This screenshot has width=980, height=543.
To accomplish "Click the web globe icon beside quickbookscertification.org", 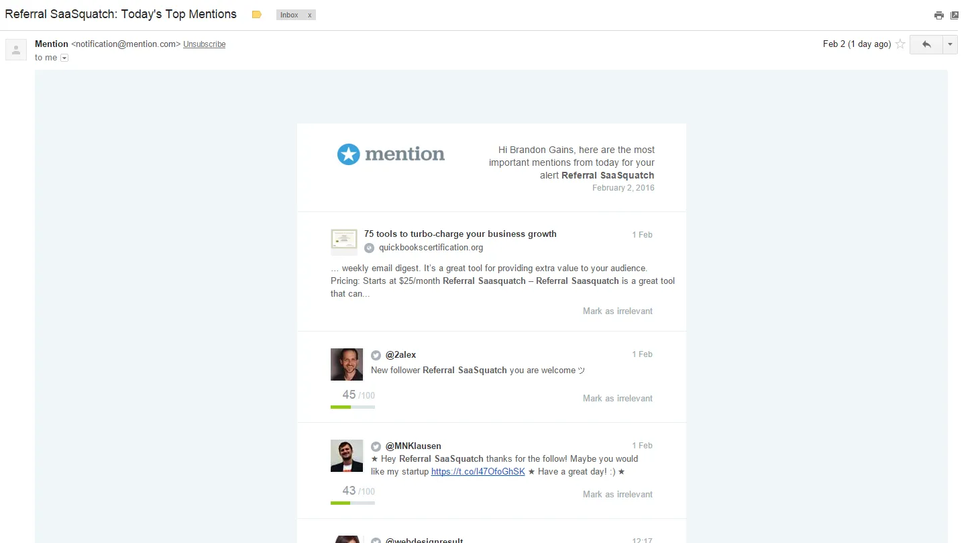I will pos(369,248).
